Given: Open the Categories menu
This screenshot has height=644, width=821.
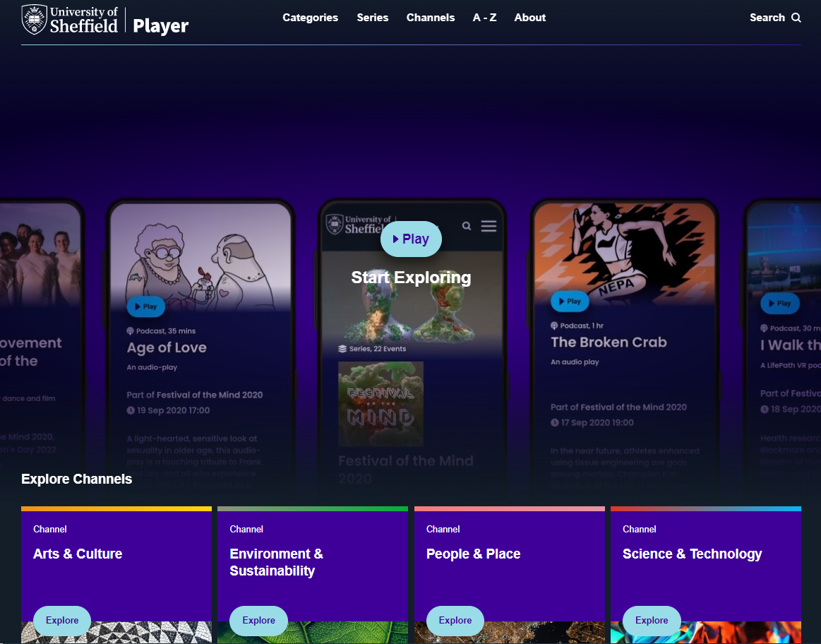Looking at the screenshot, I should (311, 17).
